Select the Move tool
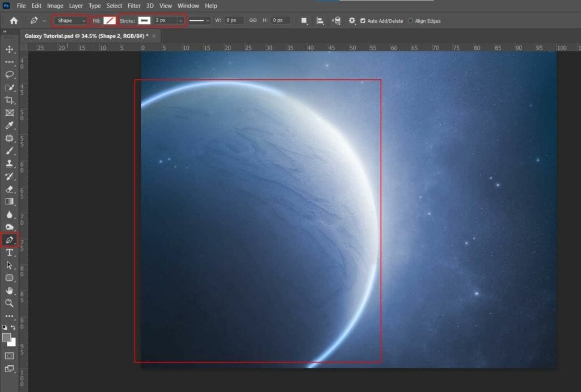 (9, 49)
